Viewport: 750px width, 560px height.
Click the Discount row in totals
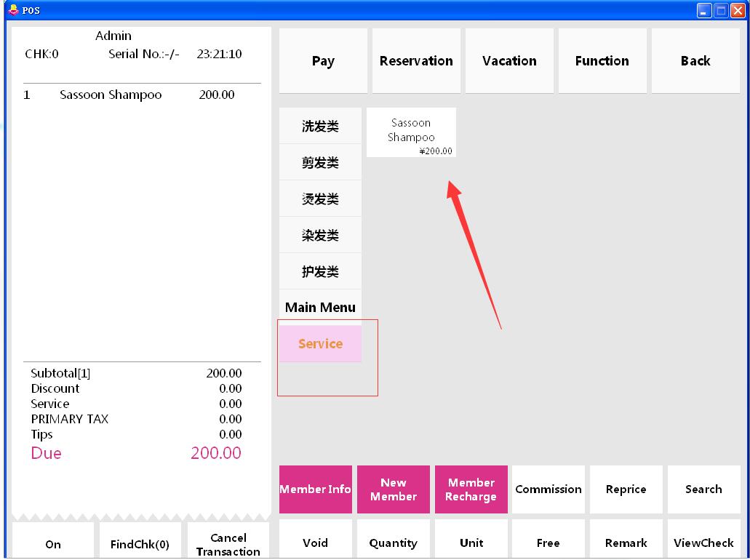tap(136, 388)
